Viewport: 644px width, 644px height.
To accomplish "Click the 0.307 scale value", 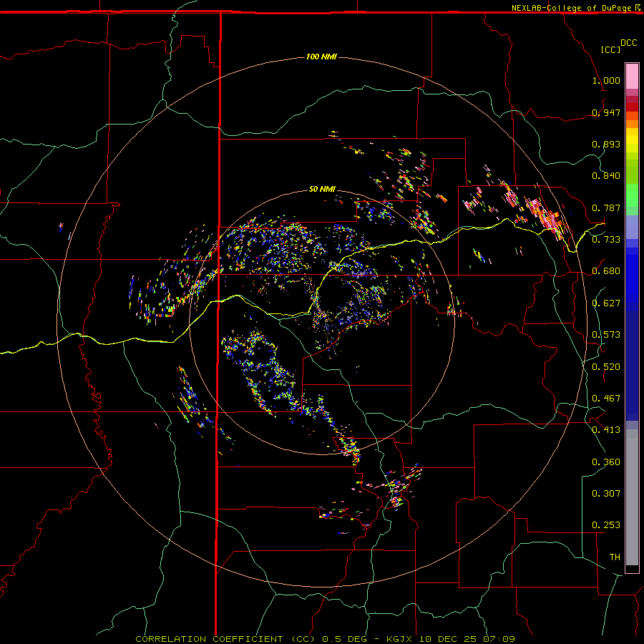I will (606, 494).
